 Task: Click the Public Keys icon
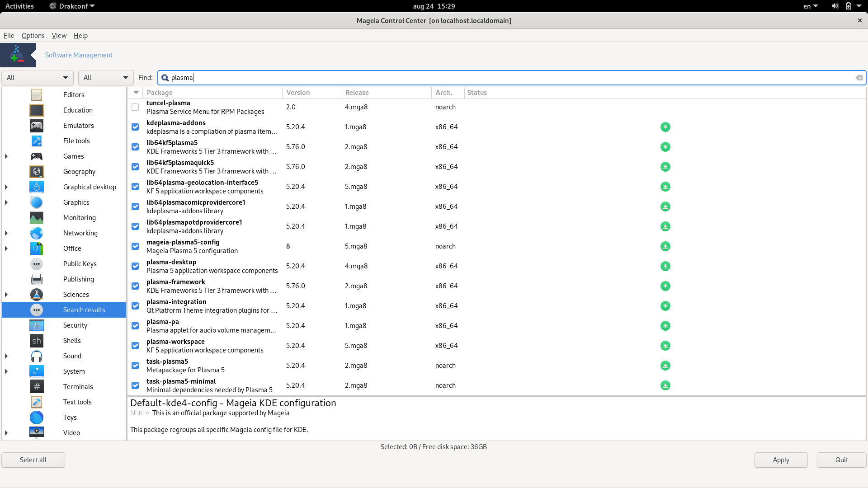click(37, 264)
